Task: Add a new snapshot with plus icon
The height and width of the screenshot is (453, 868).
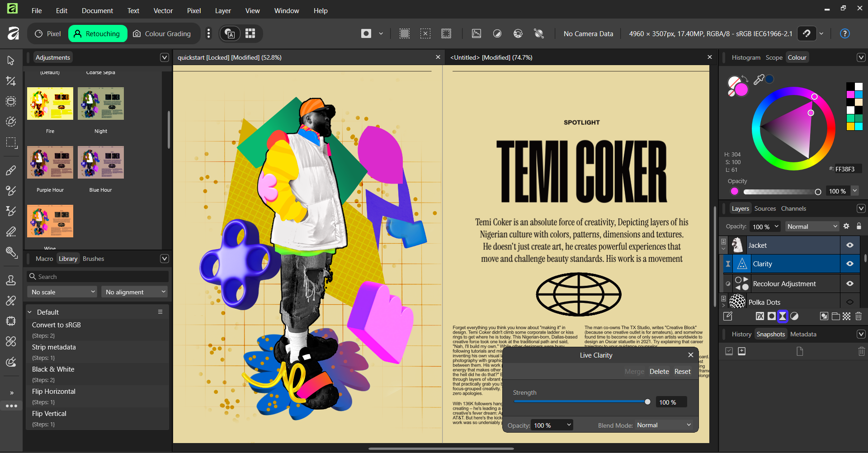Action: (742, 351)
